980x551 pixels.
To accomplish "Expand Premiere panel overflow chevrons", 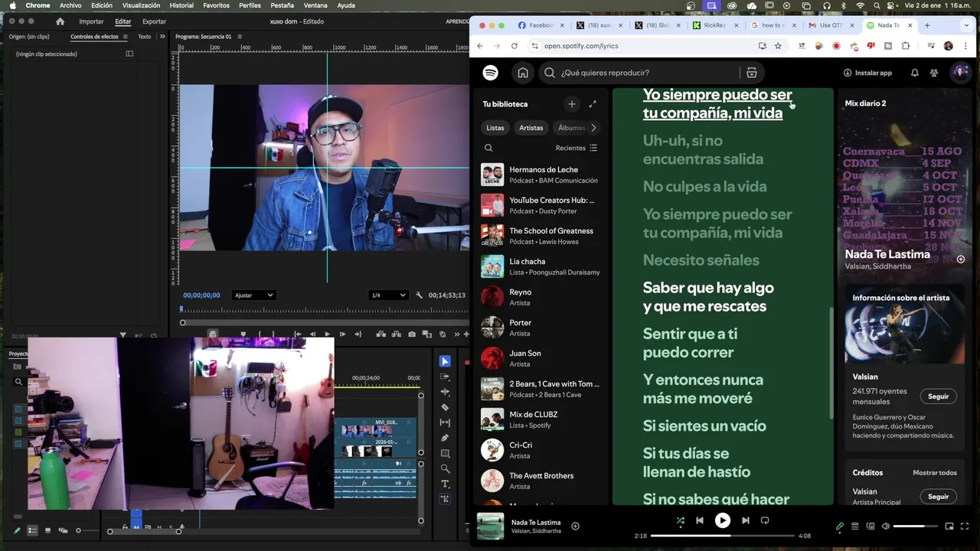I will (162, 37).
